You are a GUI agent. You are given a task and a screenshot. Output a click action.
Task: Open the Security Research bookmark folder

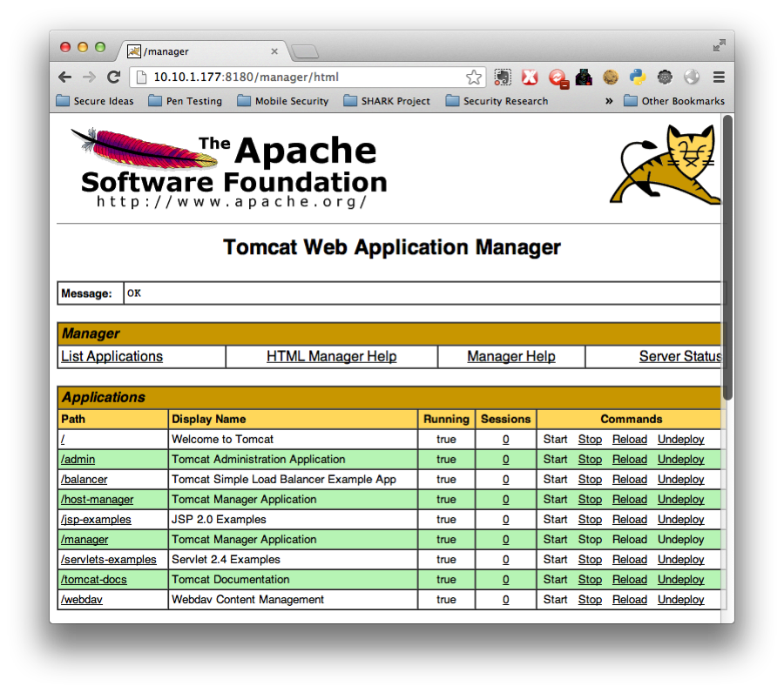tap(497, 101)
